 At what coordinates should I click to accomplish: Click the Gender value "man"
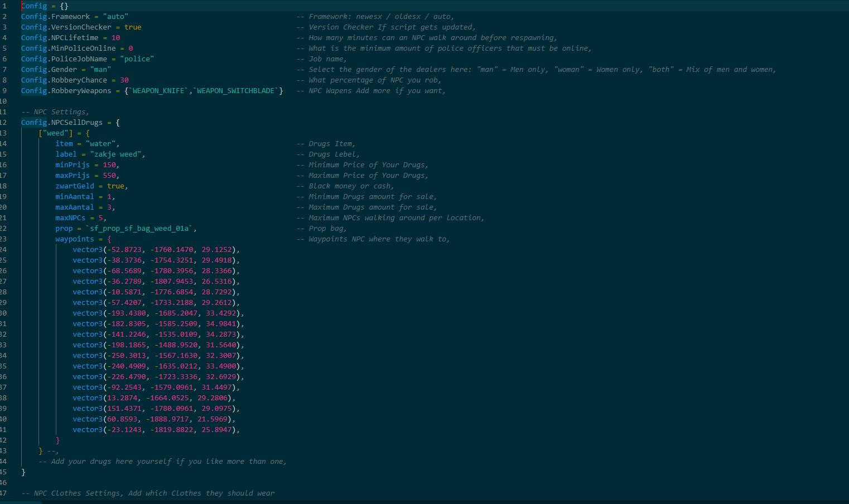[100, 70]
